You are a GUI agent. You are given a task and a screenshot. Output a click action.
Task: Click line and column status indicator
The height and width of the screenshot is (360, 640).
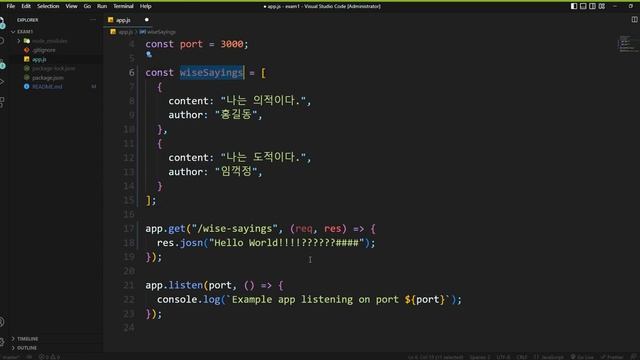point(436,357)
